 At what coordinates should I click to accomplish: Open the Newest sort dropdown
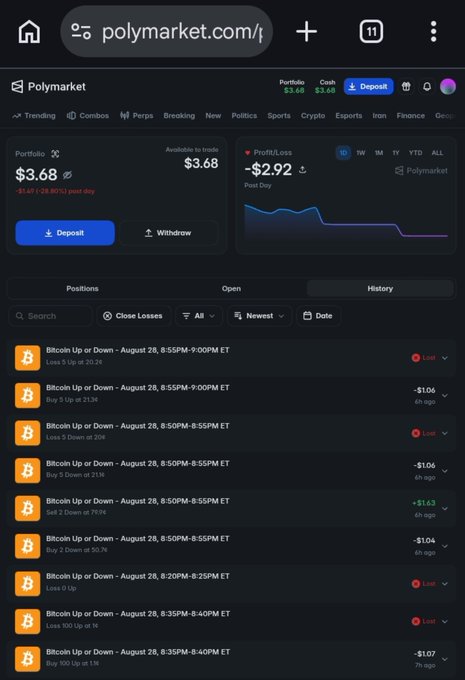tap(259, 316)
